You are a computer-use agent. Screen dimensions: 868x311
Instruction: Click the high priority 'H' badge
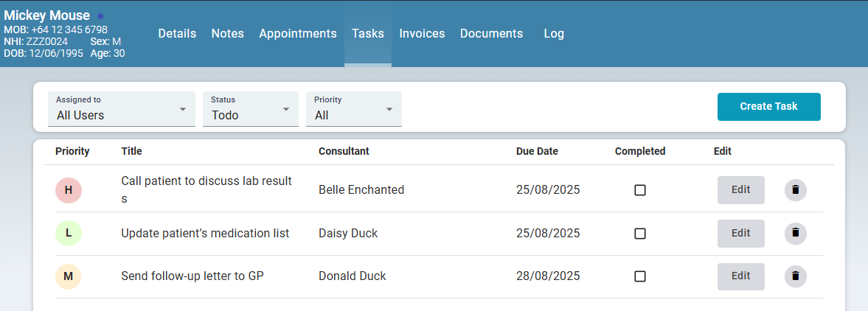(x=69, y=190)
